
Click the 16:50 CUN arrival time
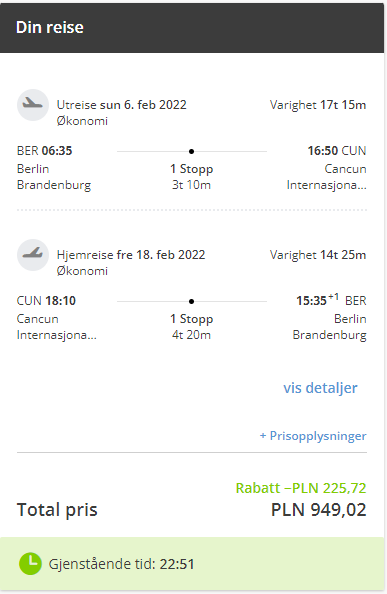pyautogui.click(x=337, y=151)
